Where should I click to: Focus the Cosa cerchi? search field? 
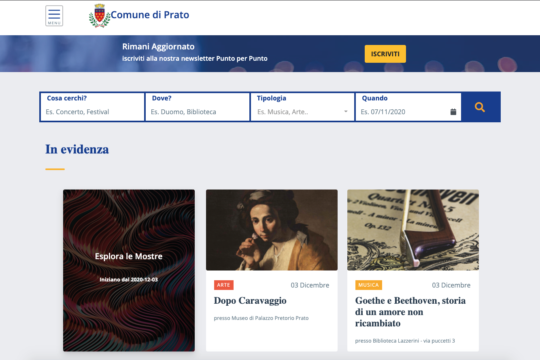pyautogui.click(x=92, y=107)
